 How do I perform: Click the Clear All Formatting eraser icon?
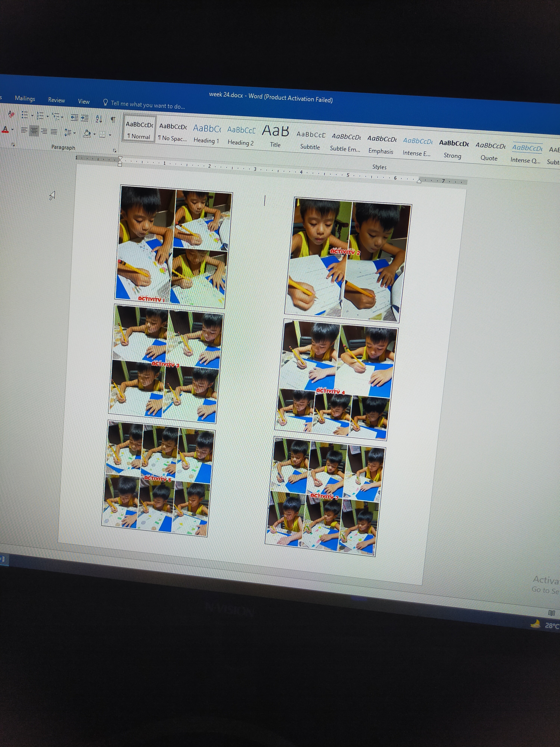[11, 114]
